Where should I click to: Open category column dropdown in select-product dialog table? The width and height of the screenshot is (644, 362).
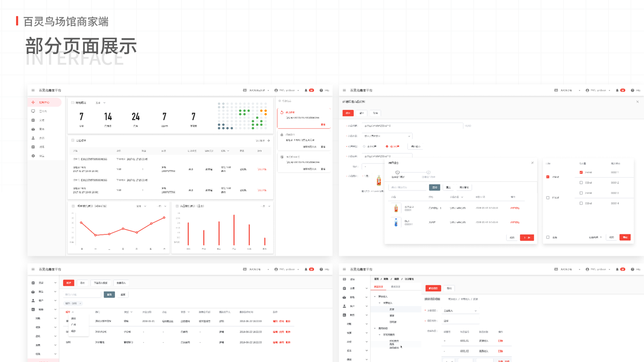pyautogui.click(x=456, y=197)
